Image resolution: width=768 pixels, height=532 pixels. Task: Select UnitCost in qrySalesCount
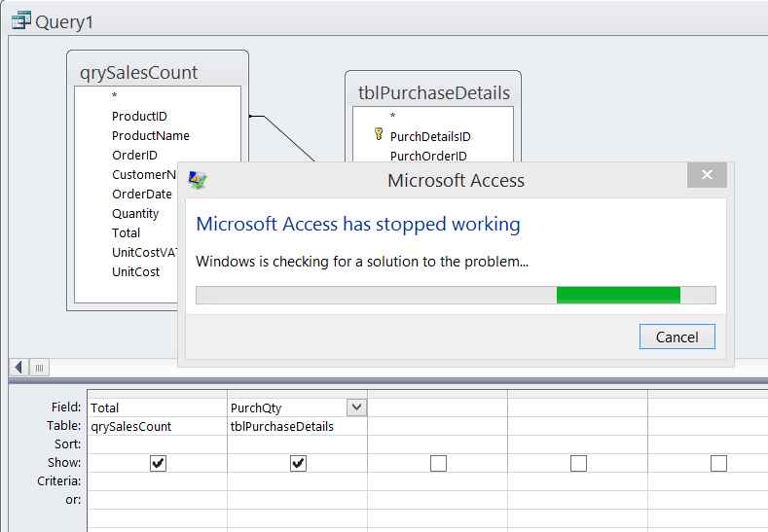(x=135, y=271)
